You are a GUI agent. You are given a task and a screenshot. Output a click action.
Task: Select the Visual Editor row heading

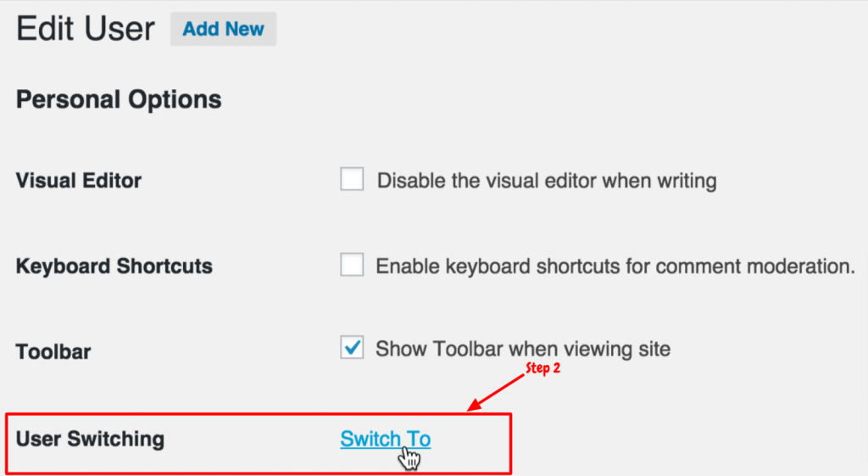click(x=79, y=181)
